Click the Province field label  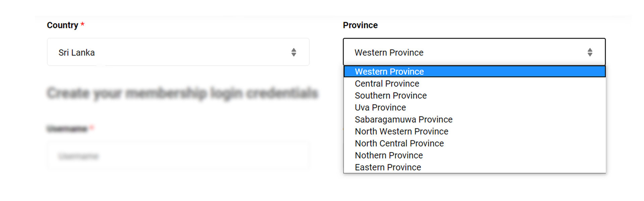pyautogui.click(x=360, y=25)
